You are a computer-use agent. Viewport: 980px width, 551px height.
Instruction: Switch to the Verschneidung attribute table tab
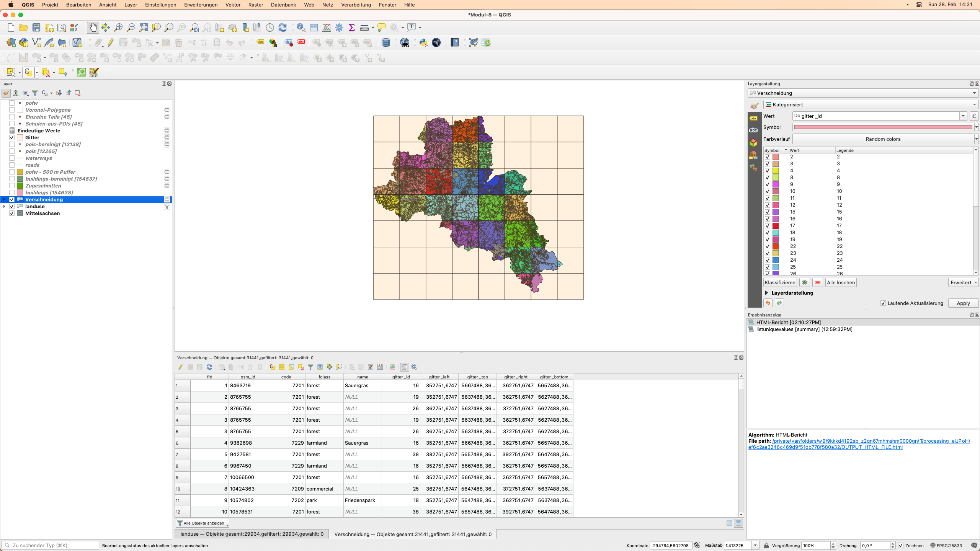click(413, 534)
